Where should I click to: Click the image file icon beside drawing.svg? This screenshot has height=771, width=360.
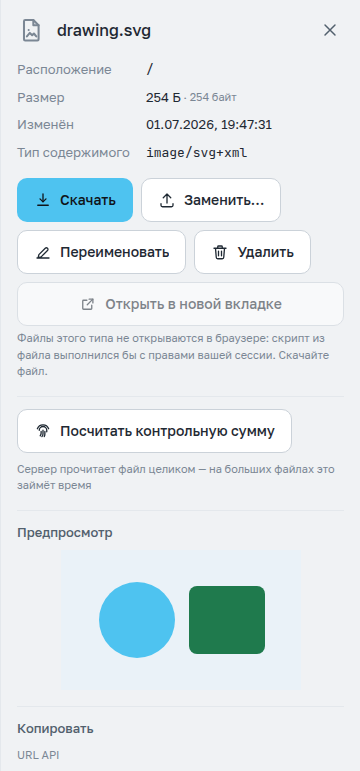31,30
